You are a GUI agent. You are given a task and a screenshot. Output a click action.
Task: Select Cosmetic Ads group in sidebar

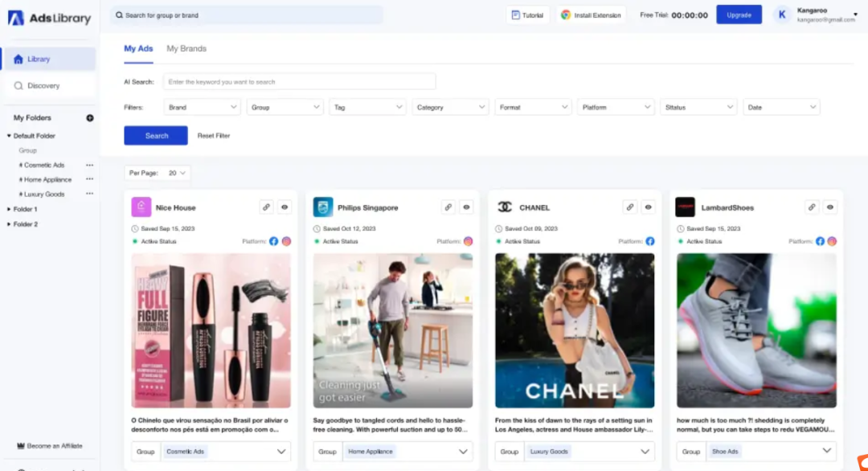[x=42, y=165]
